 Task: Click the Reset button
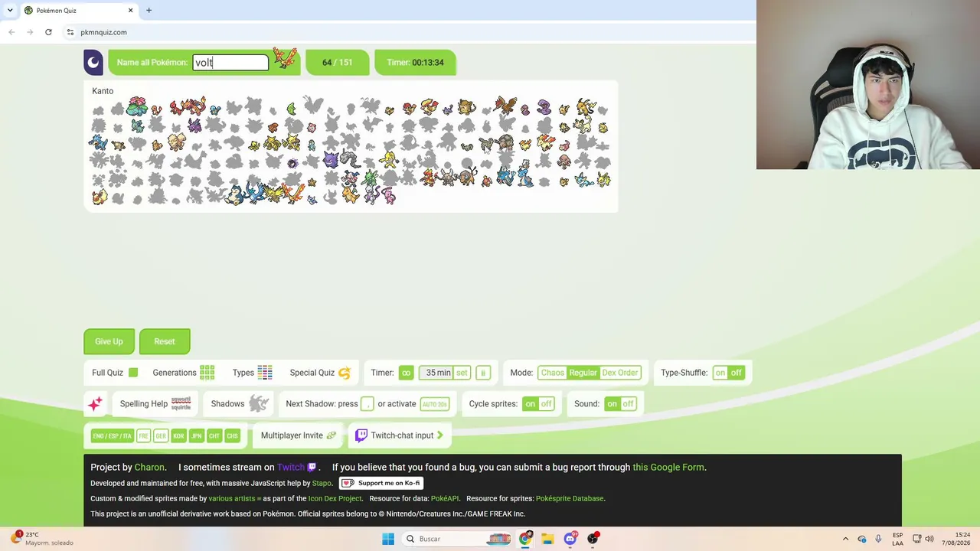click(165, 341)
